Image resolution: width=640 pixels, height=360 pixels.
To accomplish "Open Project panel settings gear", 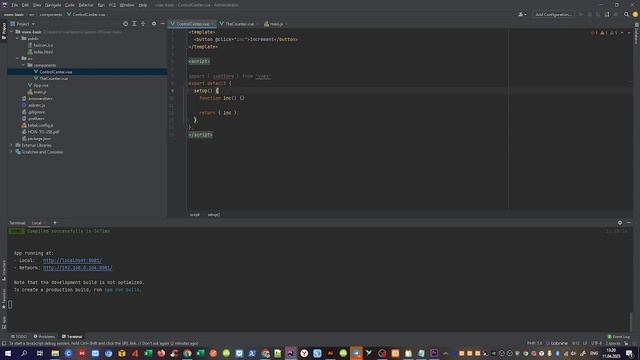I will click(x=154, y=24).
